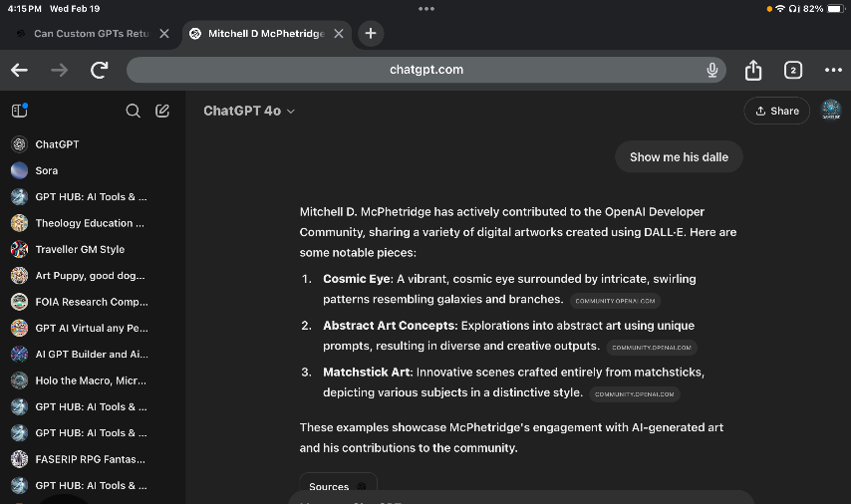Collapse the ChatGPT sidebar
Viewport: 851px width, 504px height.
click(20, 111)
